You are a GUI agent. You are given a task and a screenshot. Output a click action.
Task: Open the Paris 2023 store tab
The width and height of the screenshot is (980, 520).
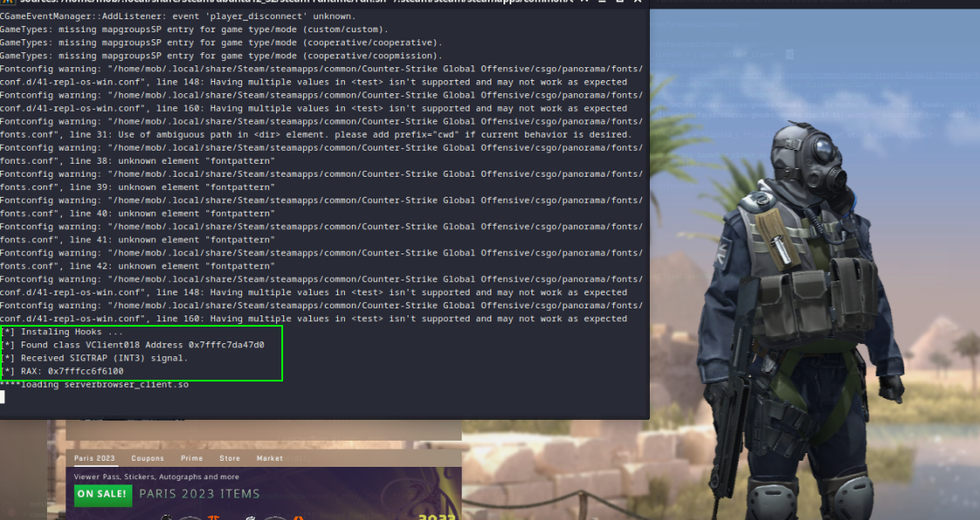pos(94,458)
